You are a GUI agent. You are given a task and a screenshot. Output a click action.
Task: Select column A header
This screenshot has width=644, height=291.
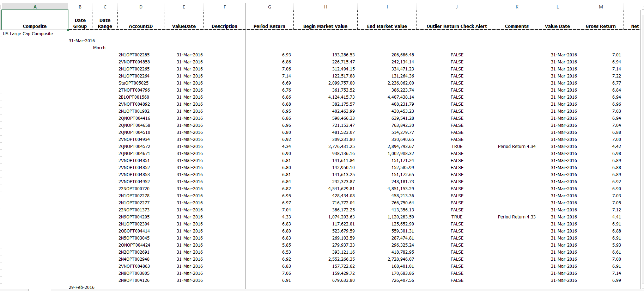click(35, 7)
